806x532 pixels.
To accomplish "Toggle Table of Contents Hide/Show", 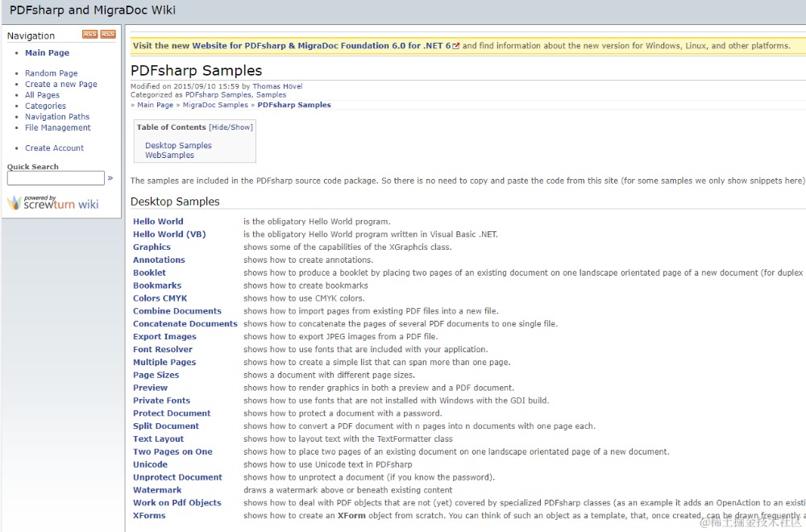I will coord(231,127).
